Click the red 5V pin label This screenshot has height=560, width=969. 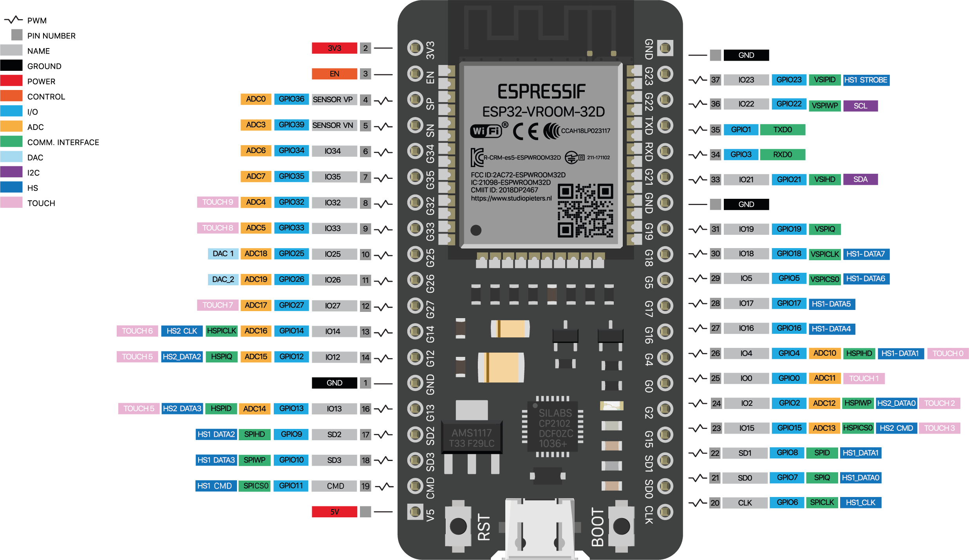pos(334,511)
